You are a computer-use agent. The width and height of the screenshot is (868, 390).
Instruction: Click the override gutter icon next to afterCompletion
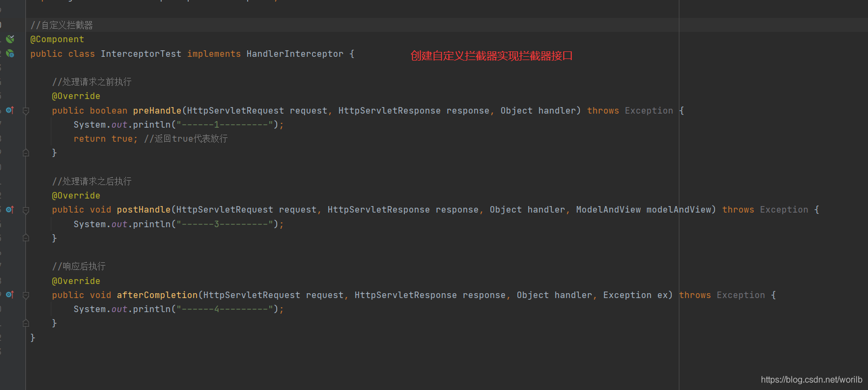(10, 295)
